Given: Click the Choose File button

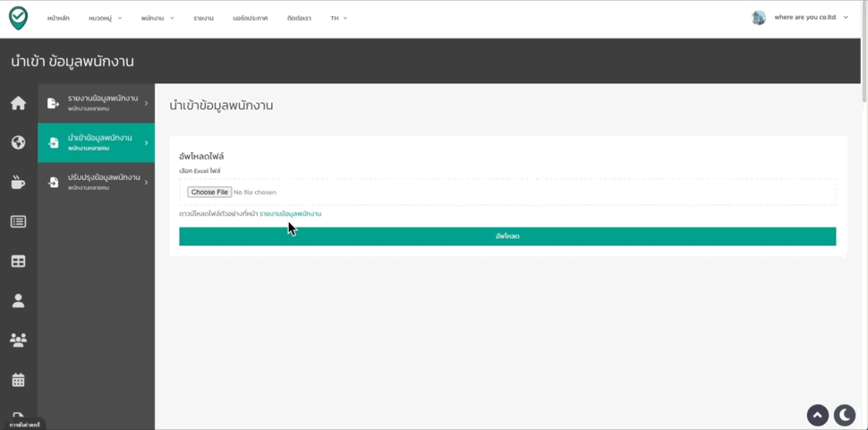Looking at the screenshot, I should [209, 192].
